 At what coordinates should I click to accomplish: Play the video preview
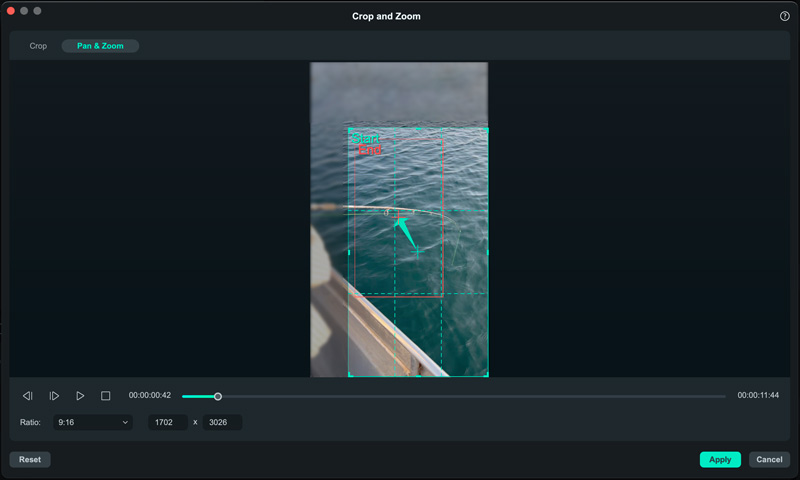[x=80, y=396]
